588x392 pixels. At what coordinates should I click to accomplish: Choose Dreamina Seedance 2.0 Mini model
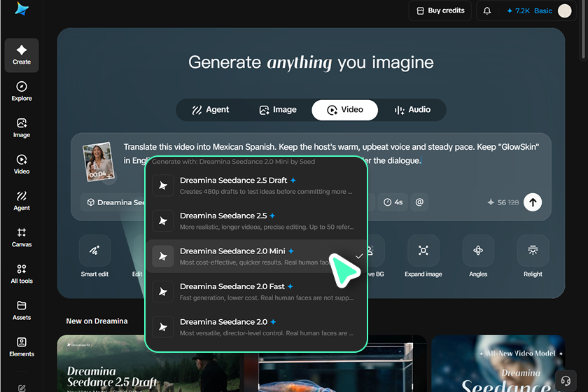[255, 256]
